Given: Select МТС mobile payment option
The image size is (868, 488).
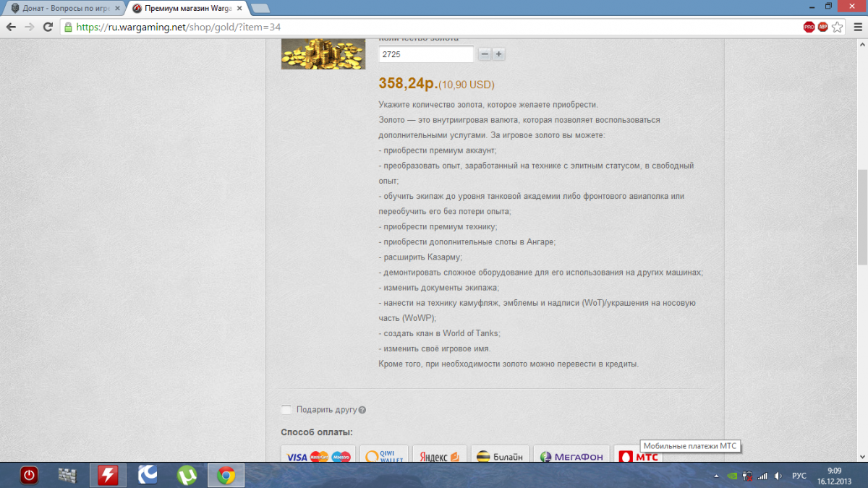Looking at the screenshot, I should (x=638, y=454).
